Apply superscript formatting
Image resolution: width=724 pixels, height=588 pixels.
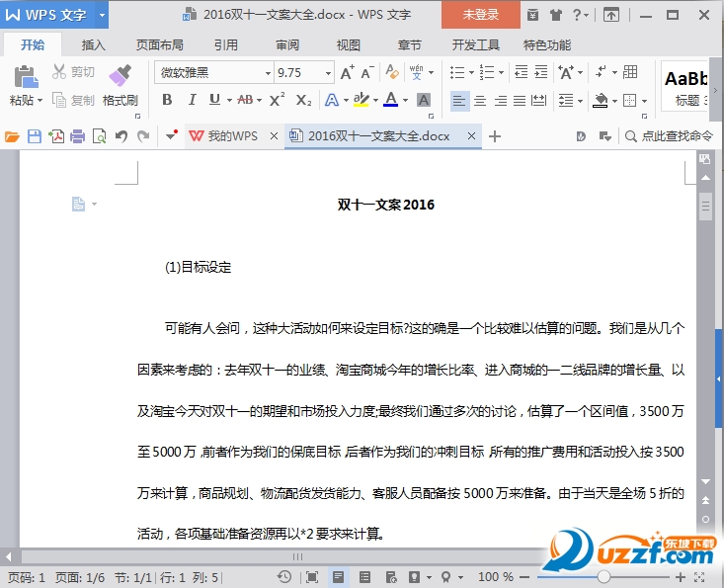pyautogui.click(x=277, y=100)
